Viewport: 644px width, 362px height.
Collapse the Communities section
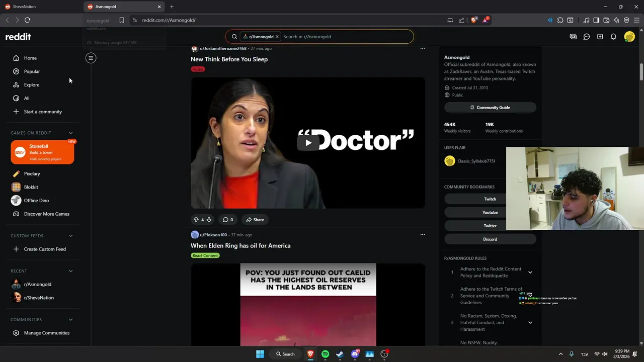click(70, 320)
